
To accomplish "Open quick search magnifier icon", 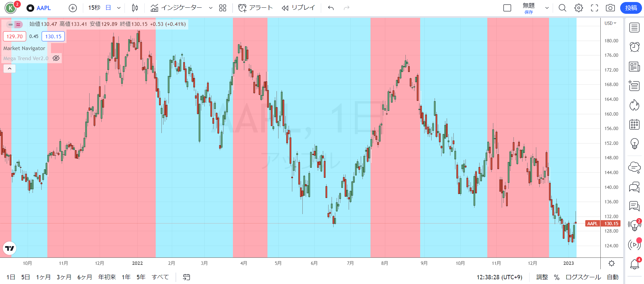I will tap(562, 8).
